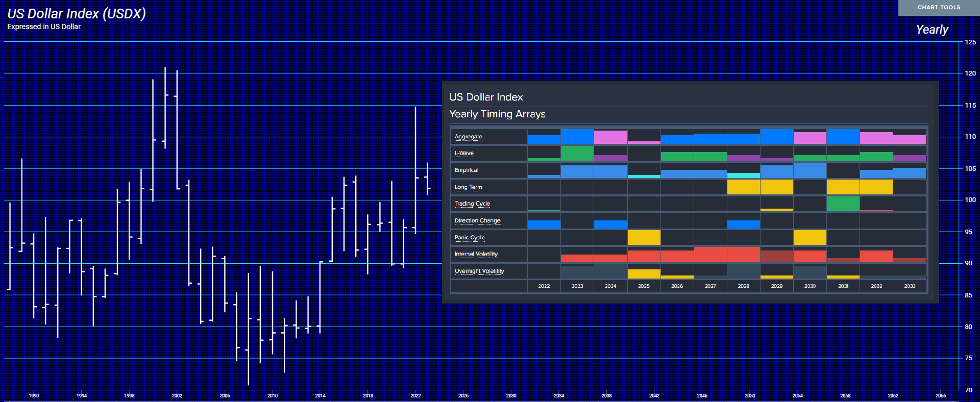This screenshot has height=402, width=980.
Task: Click the Yearly timeframe label
Action: 932,30
